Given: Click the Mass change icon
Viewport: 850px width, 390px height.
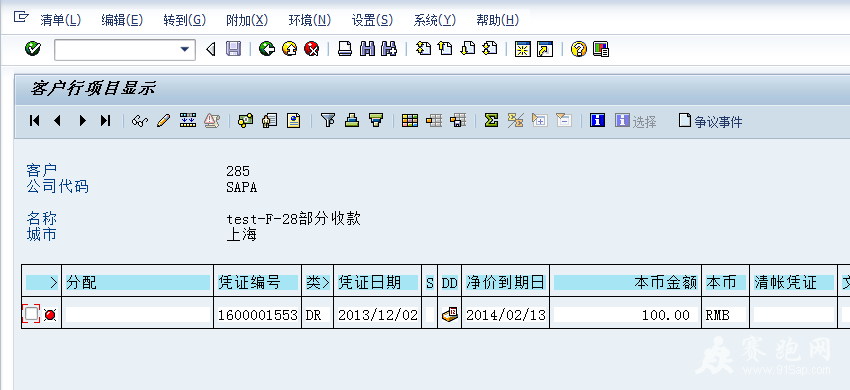Looking at the screenshot, I should click(x=188, y=120).
